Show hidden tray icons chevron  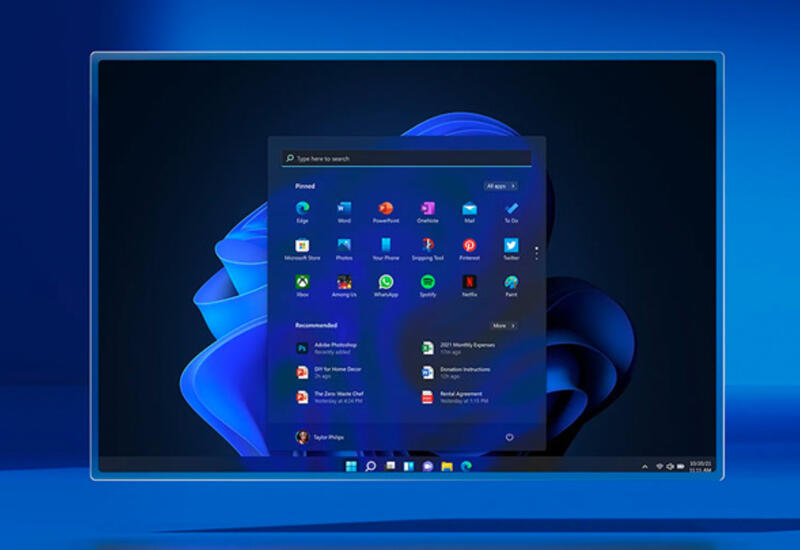tap(645, 467)
